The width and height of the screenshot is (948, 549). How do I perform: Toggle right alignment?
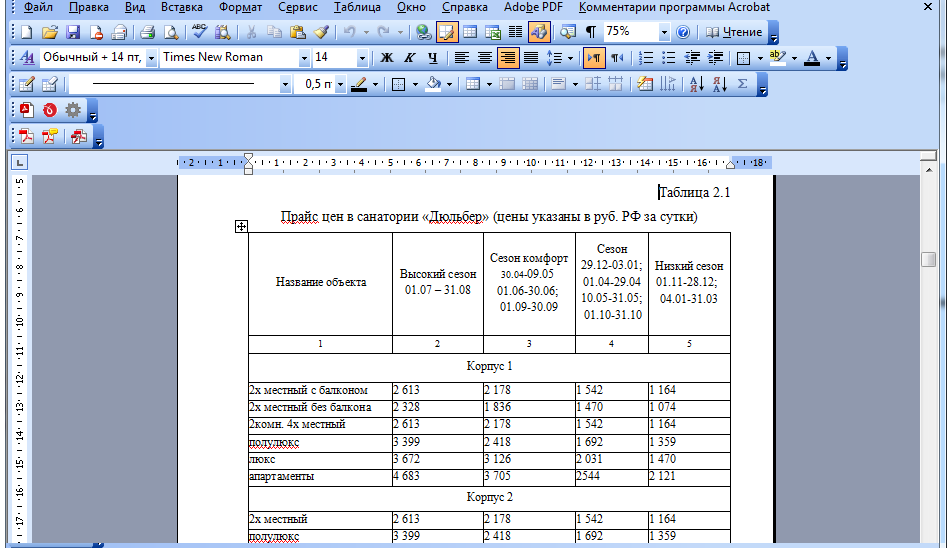pyautogui.click(x=508, y=57)
